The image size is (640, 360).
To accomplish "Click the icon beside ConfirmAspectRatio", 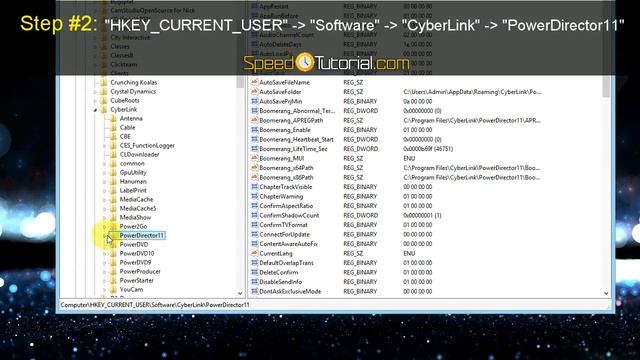I will [254, 206].
